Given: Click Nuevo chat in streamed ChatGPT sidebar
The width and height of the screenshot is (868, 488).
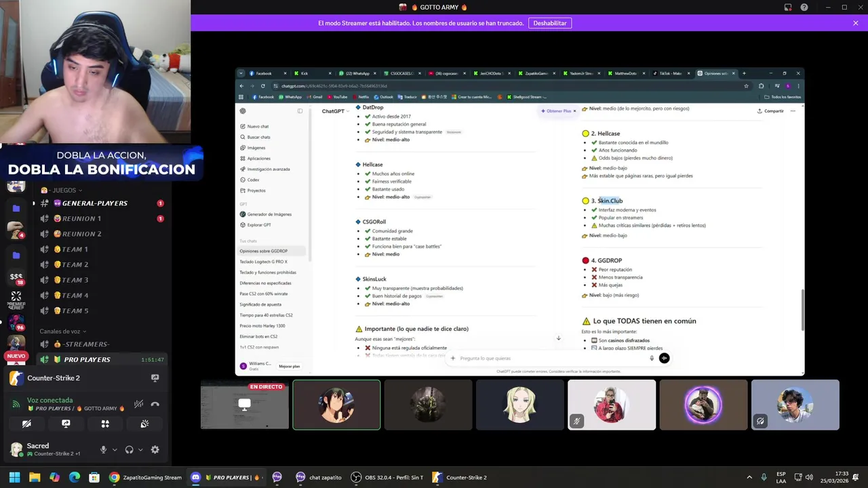Looking at the screenshot, I should 254,127.
